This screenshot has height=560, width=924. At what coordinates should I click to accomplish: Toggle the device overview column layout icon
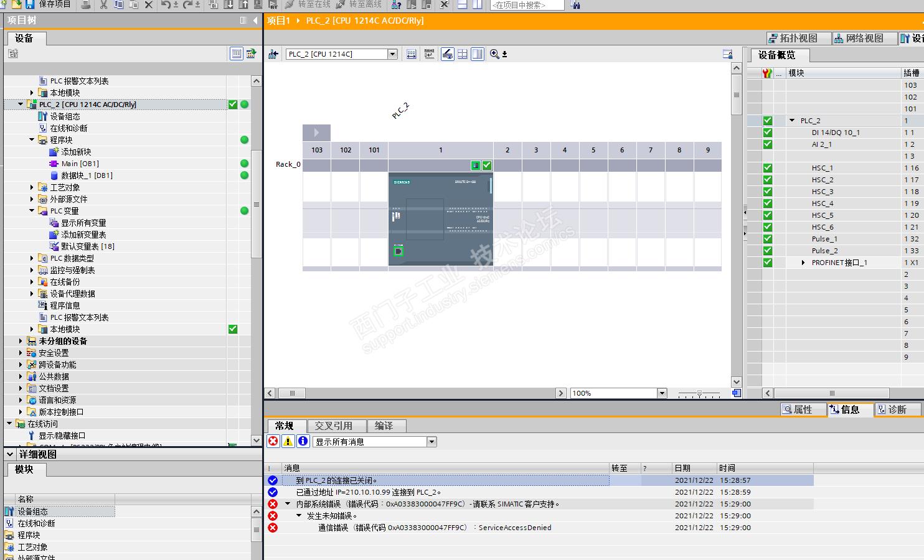click(478, 54)
